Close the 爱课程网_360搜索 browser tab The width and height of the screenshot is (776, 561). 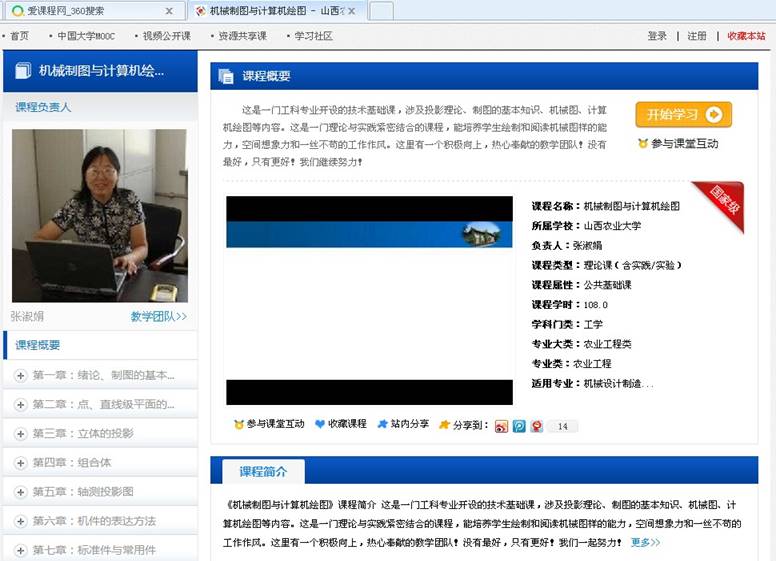pos(168,11)
